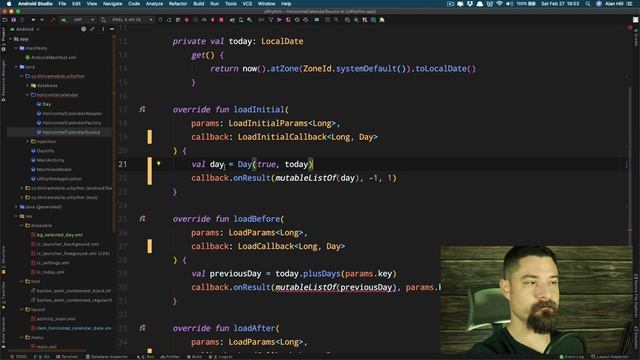Image resolution: width=640 pixels, height=360 pixels.
Task: Open the Analyze menu
Action: [x=154, y=4]
